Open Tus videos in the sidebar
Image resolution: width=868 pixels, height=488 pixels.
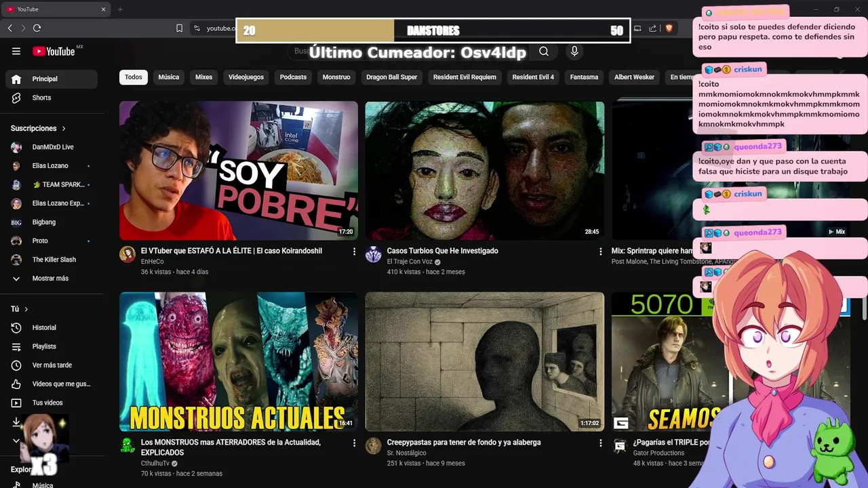click(x=52, y=403)
